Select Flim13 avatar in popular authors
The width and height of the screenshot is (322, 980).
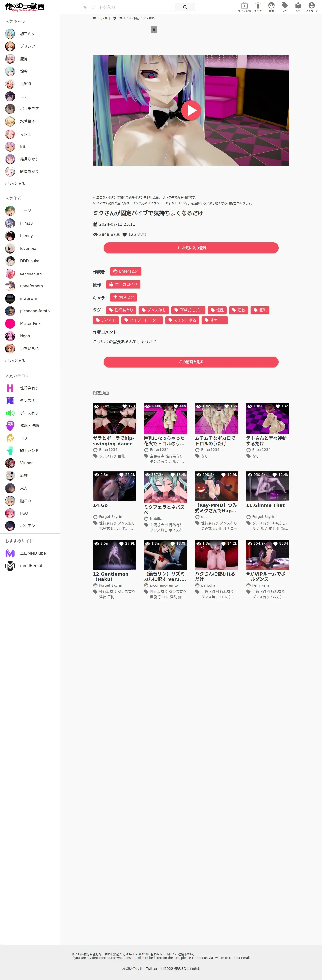10,223
